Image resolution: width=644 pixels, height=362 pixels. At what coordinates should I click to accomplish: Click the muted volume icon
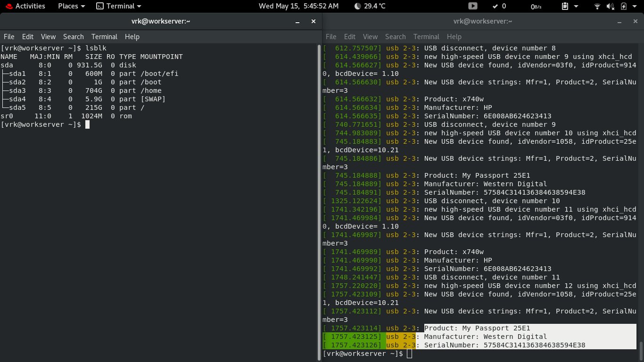[611, 6]
